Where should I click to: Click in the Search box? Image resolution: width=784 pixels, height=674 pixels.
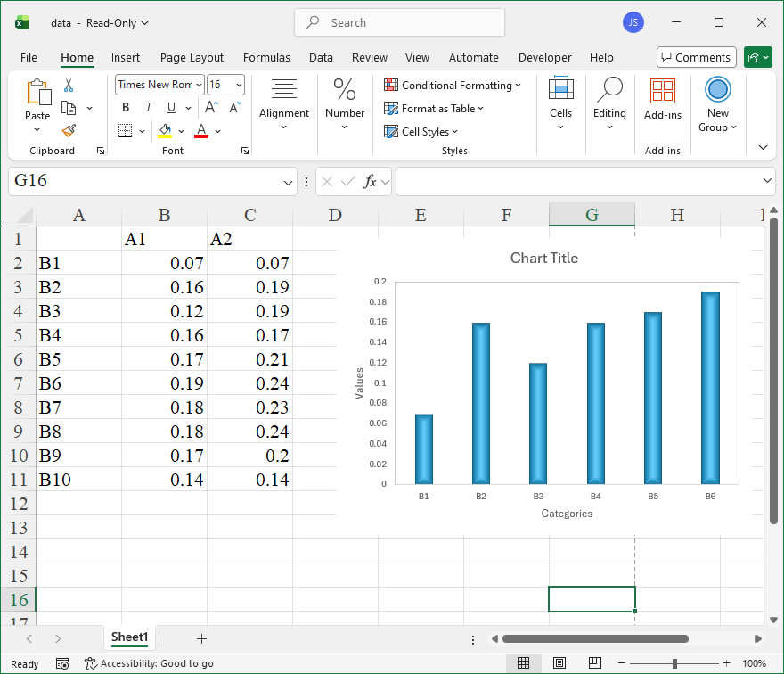tap(399, 23)
